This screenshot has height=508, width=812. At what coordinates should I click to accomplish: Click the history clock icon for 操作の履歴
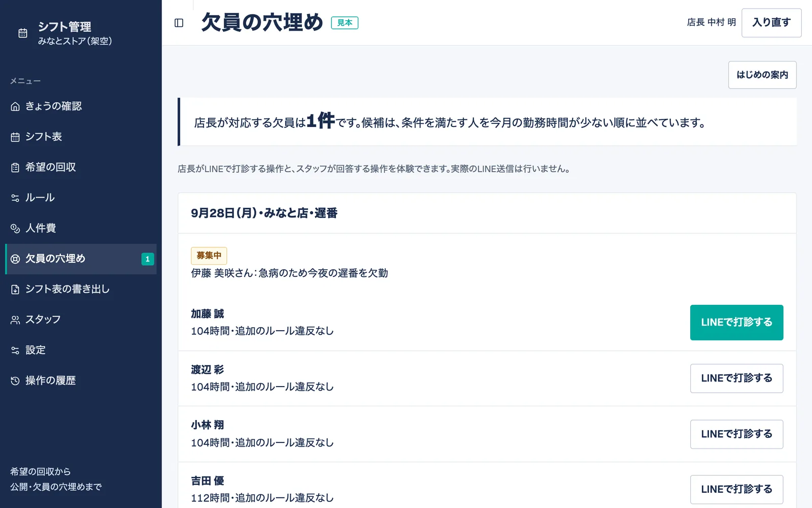click(15, 380)
